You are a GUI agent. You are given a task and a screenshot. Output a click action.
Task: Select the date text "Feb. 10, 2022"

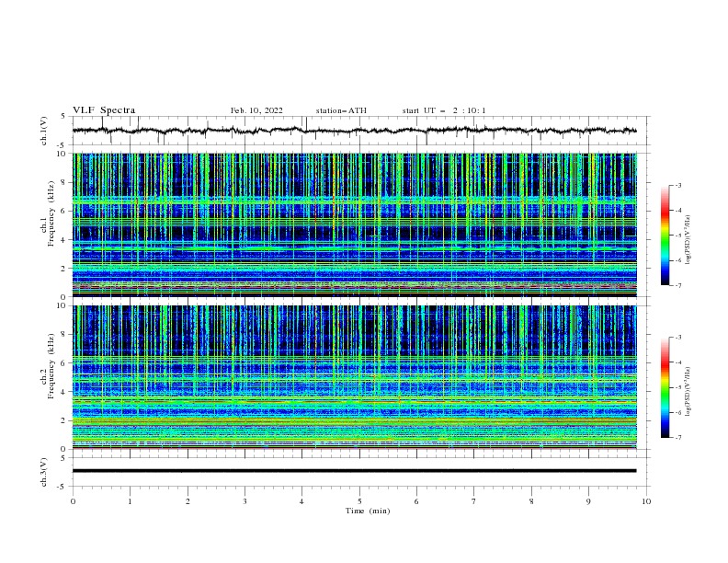pyautogui.click(x=256, y=110)
